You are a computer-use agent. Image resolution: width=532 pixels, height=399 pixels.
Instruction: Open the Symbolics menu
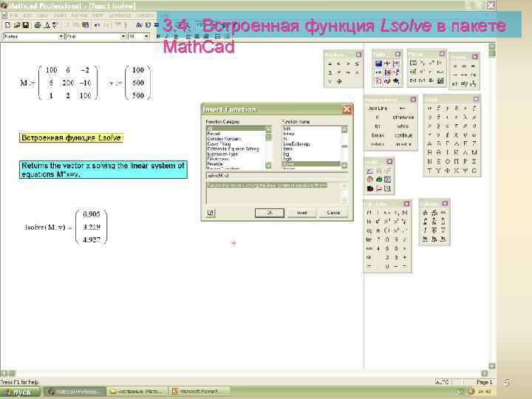[x=120, y=16]
